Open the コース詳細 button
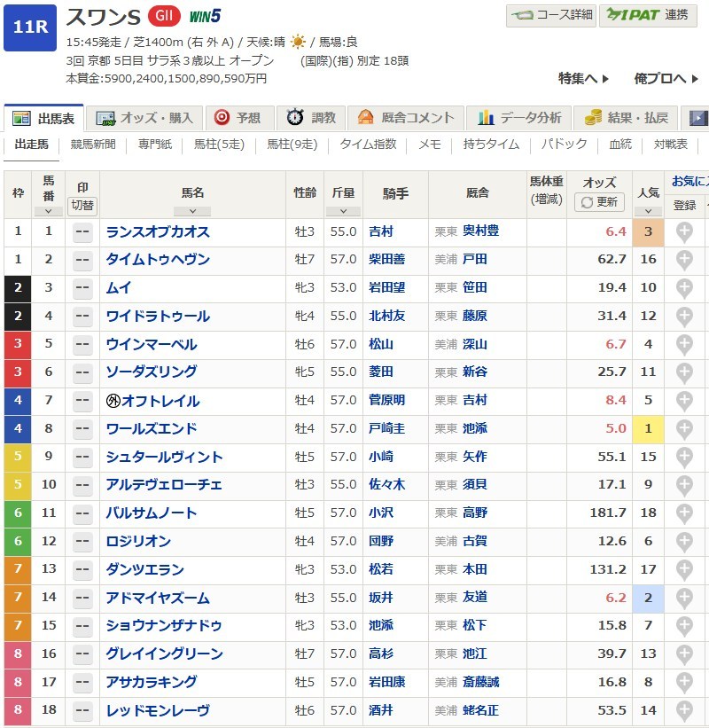Screen dimensions: 709x728 (x=550, y=15)
